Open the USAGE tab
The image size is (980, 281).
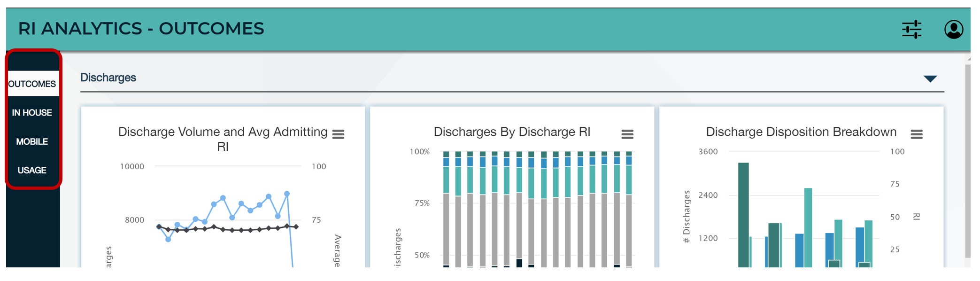click(32, 170)
